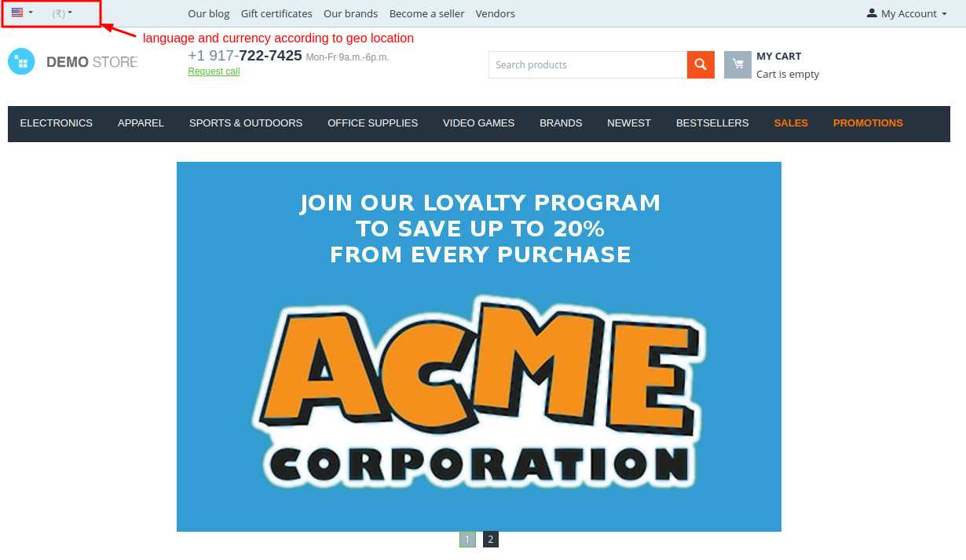
Task: Click the ACME loyalty program banner
Action: click(x=479, y=346)
